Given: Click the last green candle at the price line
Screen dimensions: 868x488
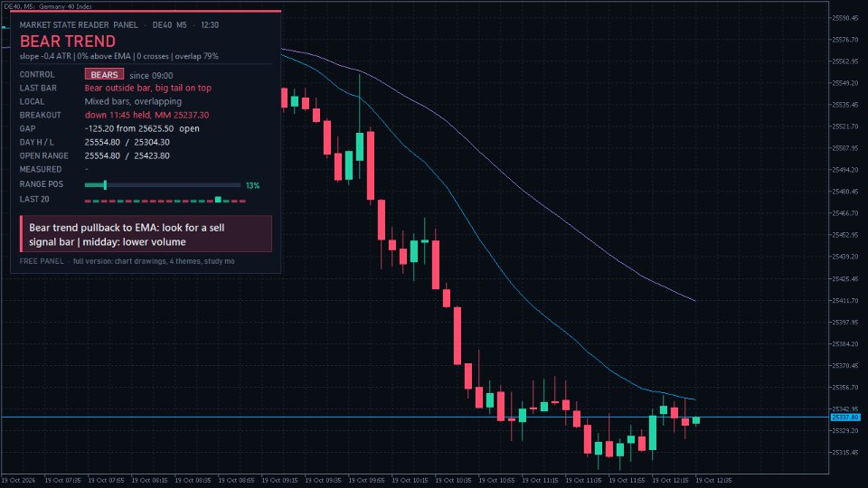Looking at the screenshot, I should pyautogui.click(x=696, y=420).
